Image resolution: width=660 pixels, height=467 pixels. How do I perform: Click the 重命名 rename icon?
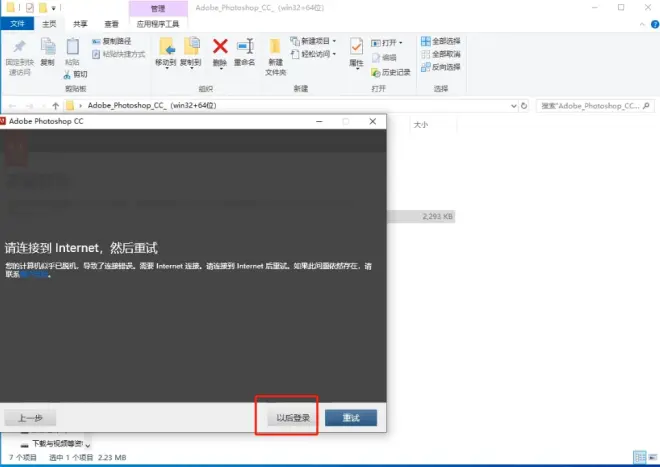coord(245,52)
